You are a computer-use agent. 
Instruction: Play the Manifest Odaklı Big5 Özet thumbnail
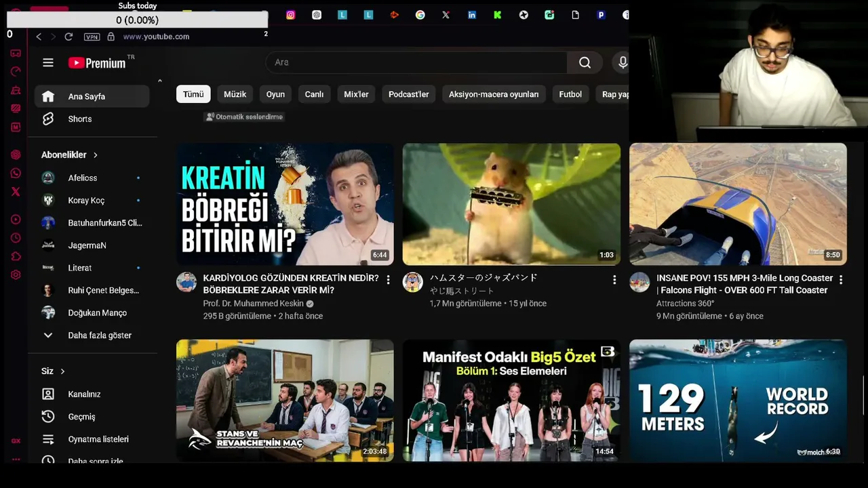point(511,401)
